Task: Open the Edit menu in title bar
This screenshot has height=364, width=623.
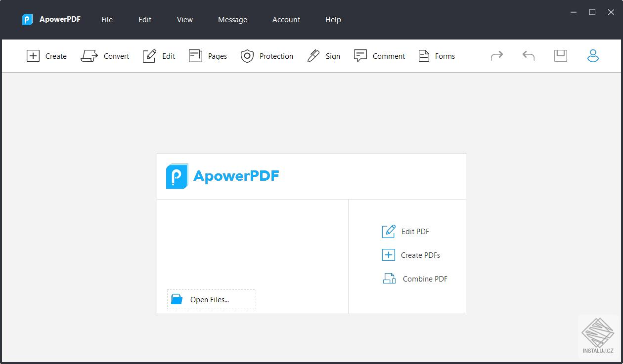Action: (x=145, y=20)
